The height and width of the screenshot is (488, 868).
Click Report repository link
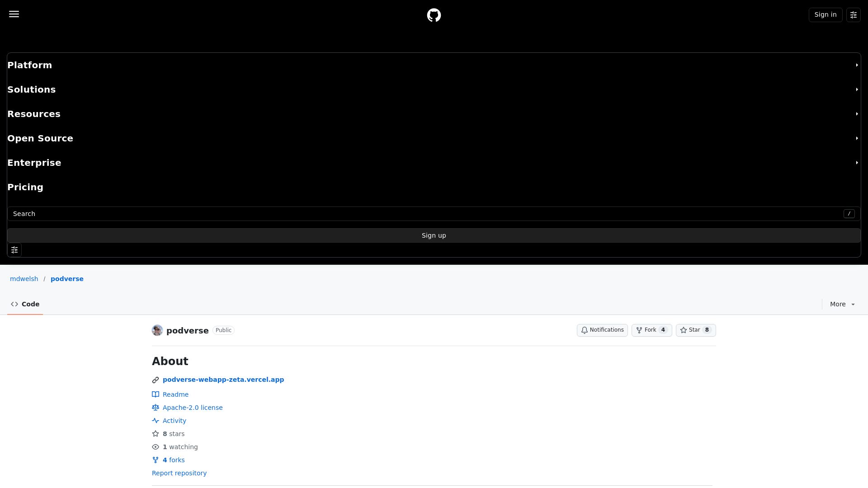point(179,473)
